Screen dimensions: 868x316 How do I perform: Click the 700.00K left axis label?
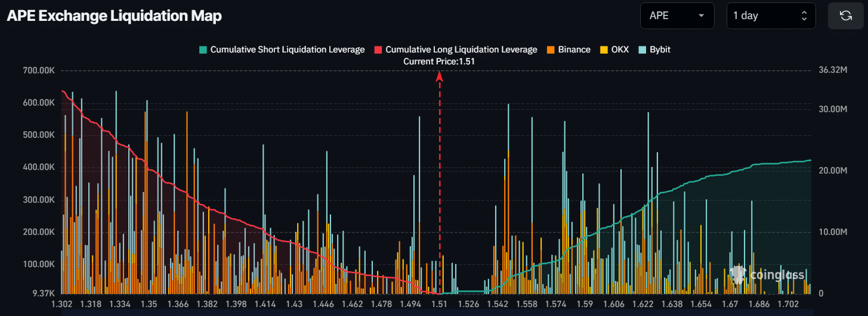click(x=38, y=70)
